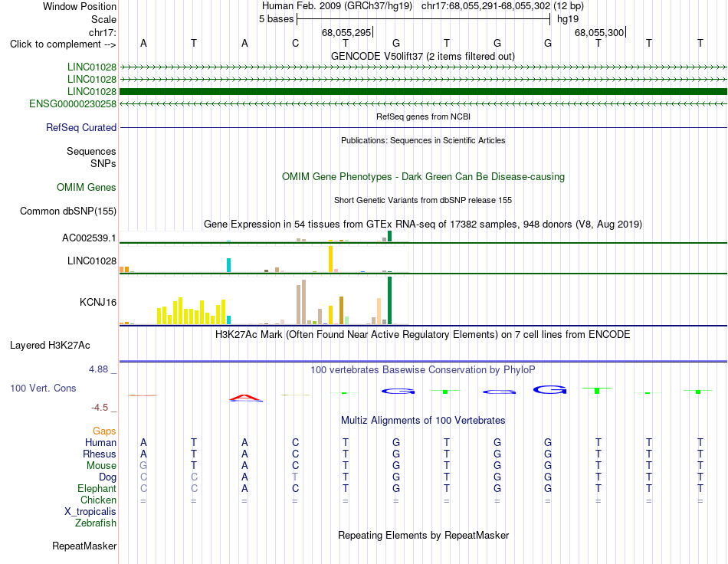Click the -4.5 PhyloP lower scale value
728x564 pixels.
(100, 408)
